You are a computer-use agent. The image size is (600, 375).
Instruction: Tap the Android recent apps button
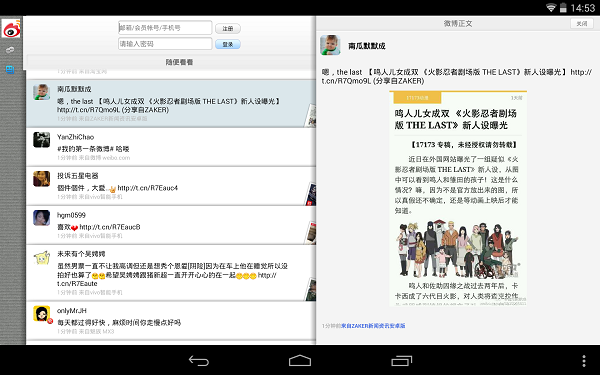click(401, 360)
